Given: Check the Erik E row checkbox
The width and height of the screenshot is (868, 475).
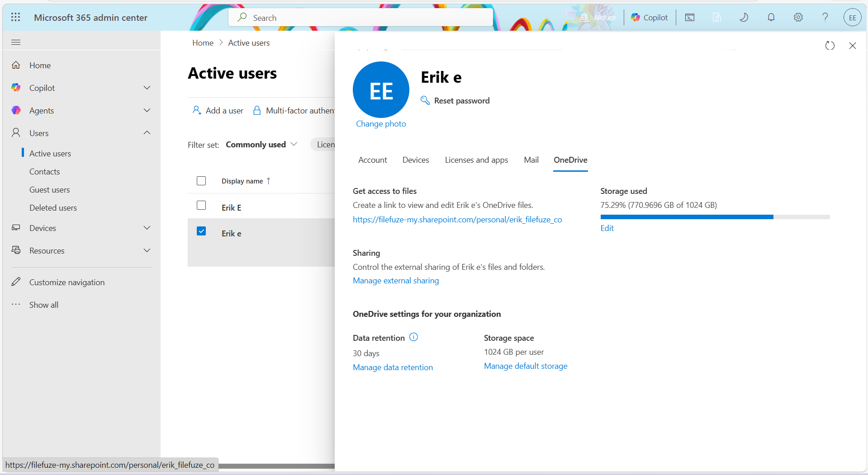Looking at the screenshot, I should point(201,205).
